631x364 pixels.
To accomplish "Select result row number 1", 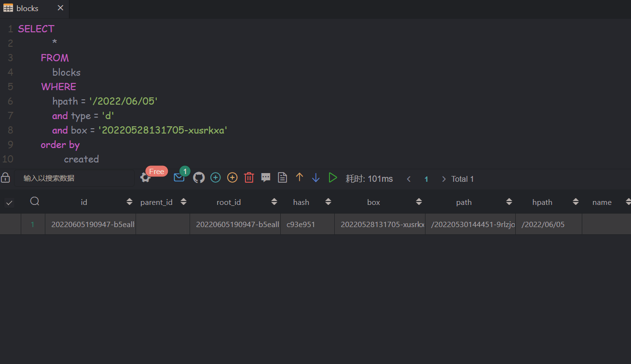I will click(33, 224).
